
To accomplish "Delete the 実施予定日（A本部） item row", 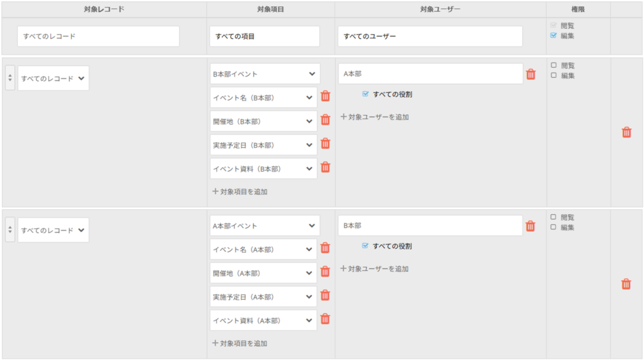I will click(325, 295).
